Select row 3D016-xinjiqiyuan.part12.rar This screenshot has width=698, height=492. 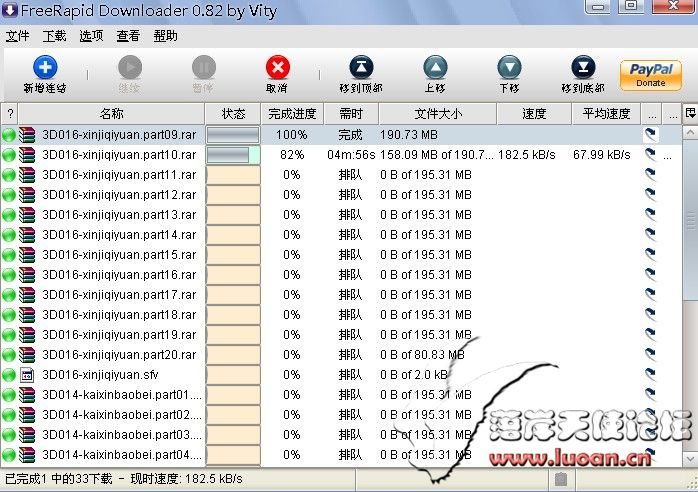[x=341, y=195]
